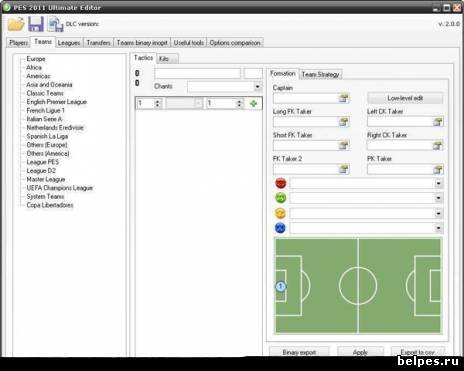Save using the floppy disk icon
The image size is (464, 371).
[x=36, y=24]
